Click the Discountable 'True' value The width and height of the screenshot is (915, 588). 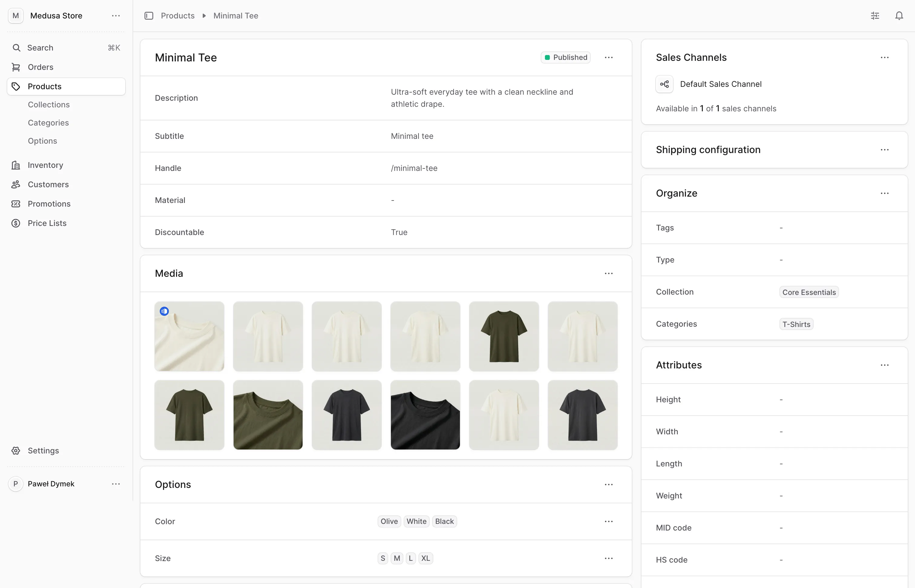coord(399,233)
